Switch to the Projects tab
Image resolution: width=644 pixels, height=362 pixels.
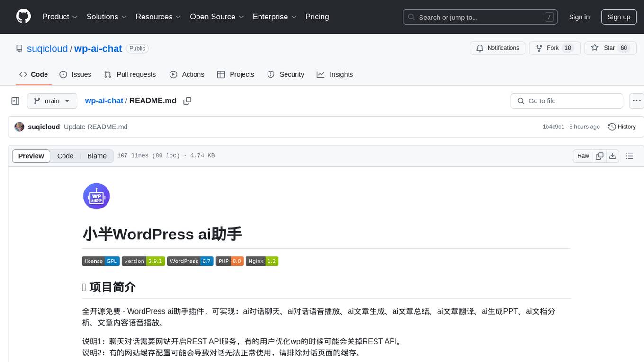(236, 74)
